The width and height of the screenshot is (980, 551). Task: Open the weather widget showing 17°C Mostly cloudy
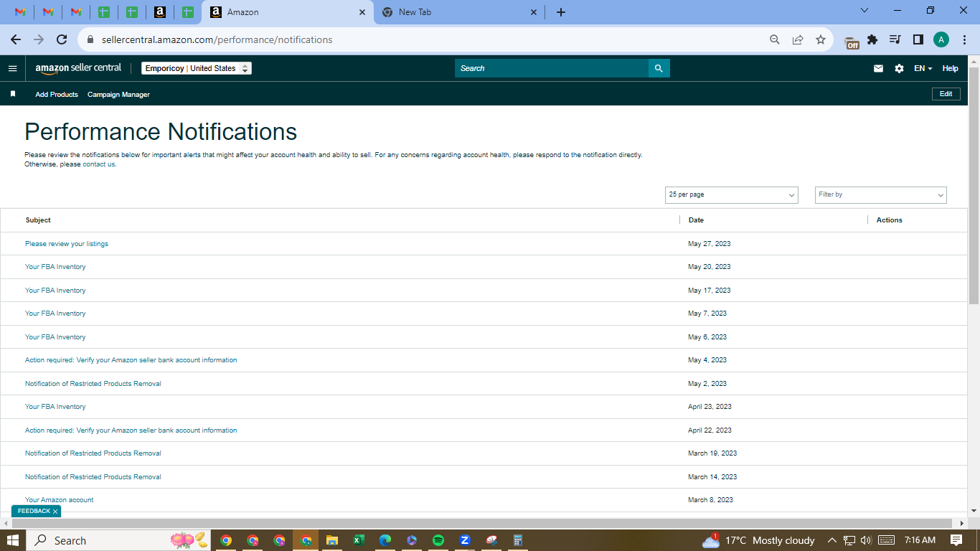coord(758,540)
